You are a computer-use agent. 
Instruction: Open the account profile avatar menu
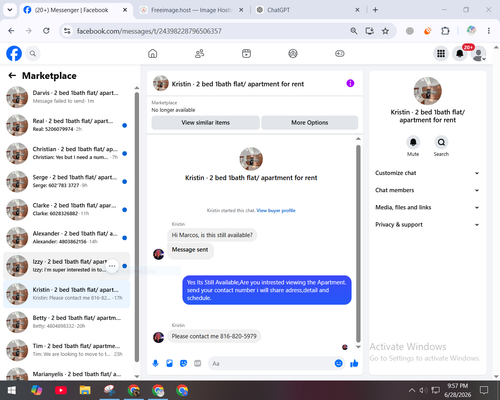(x=479, y=54)
